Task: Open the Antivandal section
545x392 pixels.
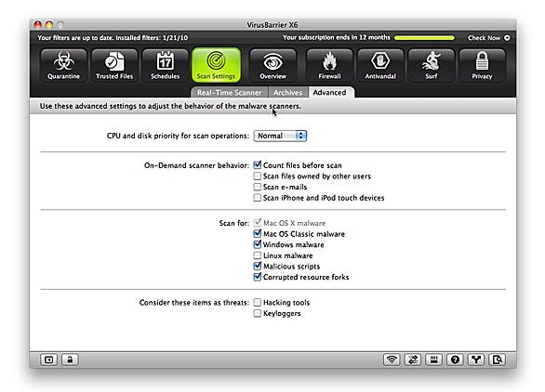Action: click(380, 65)
